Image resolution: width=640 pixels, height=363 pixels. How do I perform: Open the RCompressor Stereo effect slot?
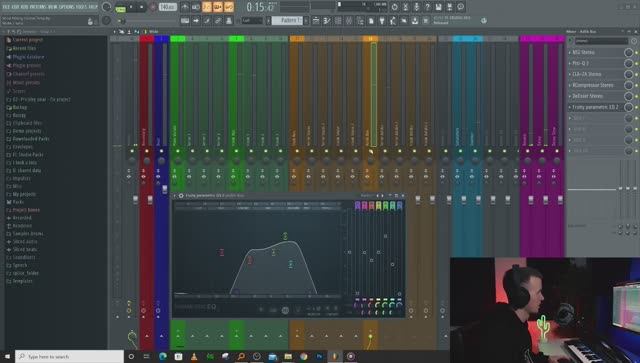pyautogui.click(x=596, y=85)
